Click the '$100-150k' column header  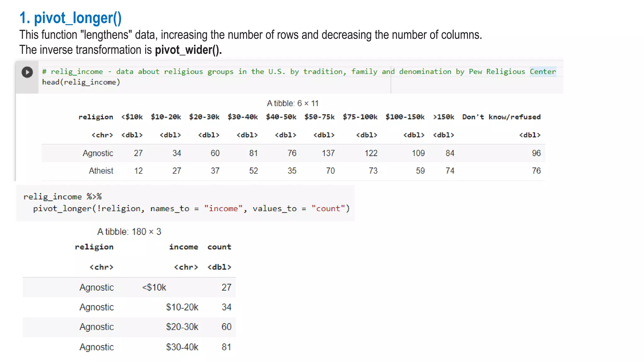[405, 117]
